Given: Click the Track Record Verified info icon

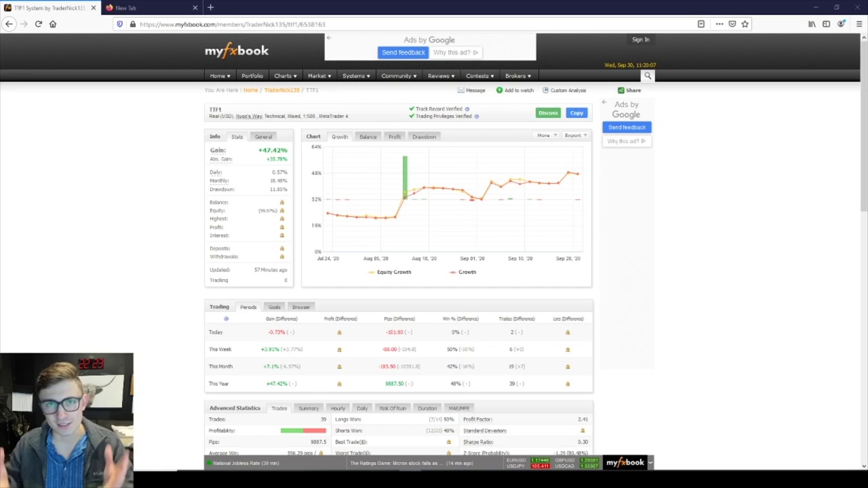Looking at the screenshot, I should [467, 108].
